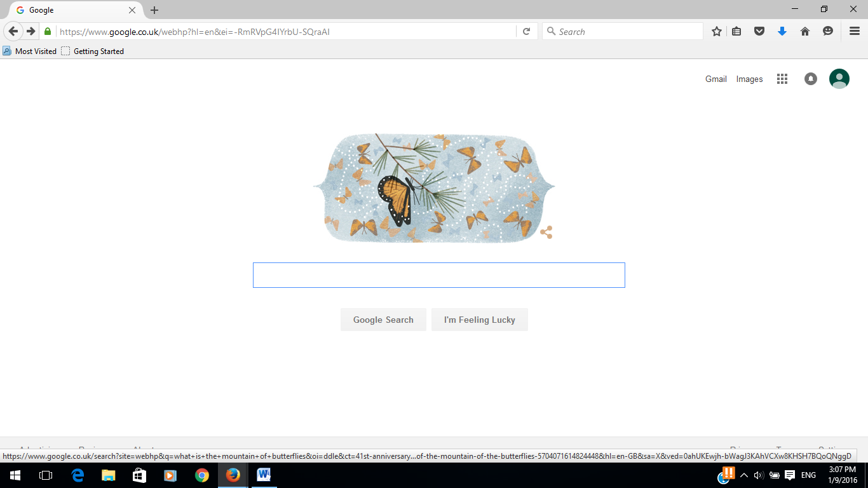Open the Firefox hamburger menu
The width and height of the screenshot is (868, 488).
(x=855, y=31)
